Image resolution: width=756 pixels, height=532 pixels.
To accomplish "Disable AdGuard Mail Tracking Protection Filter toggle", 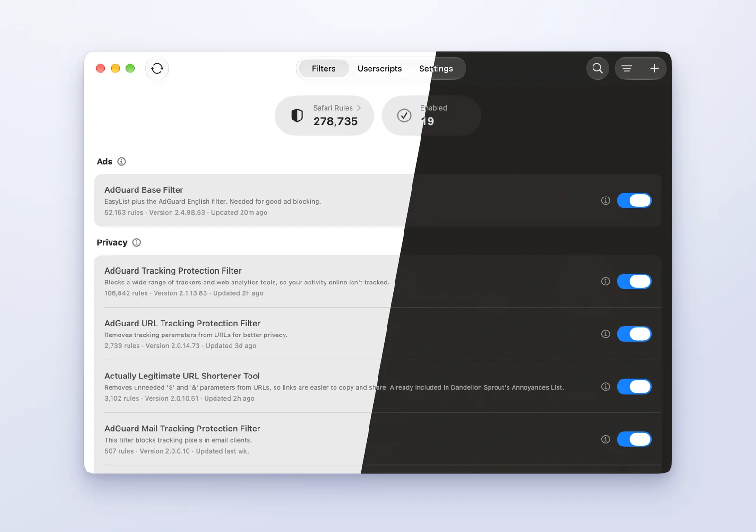I will click(634, 439).
